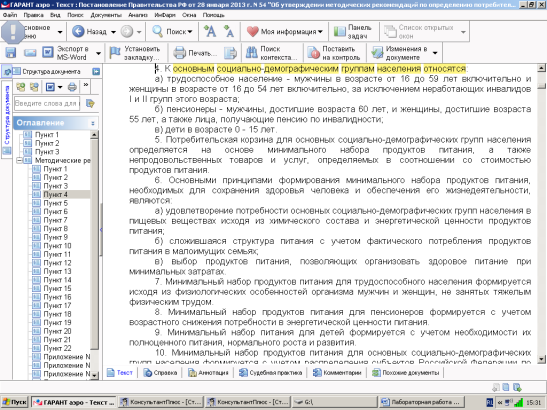Select Пункт 7 under Методические рекомендации
Screen dimensions: 547x410
(55, 220)
